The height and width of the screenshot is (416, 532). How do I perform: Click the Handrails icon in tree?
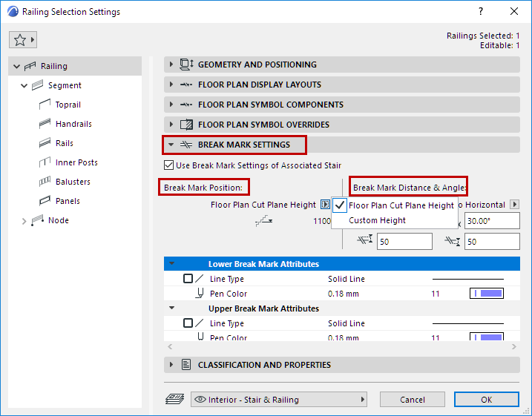(x=43, y=124)
